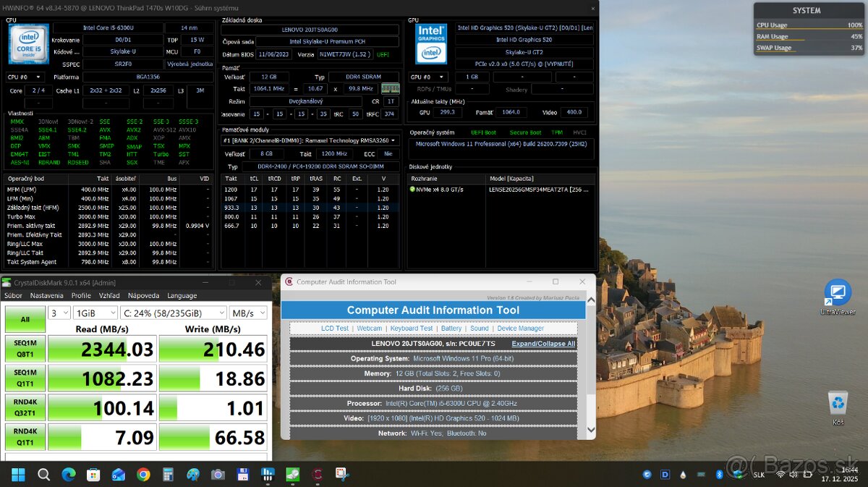The image size is (868, 487).
Task: Click the Bluetooth tray icon
Action: coord(719,475)
